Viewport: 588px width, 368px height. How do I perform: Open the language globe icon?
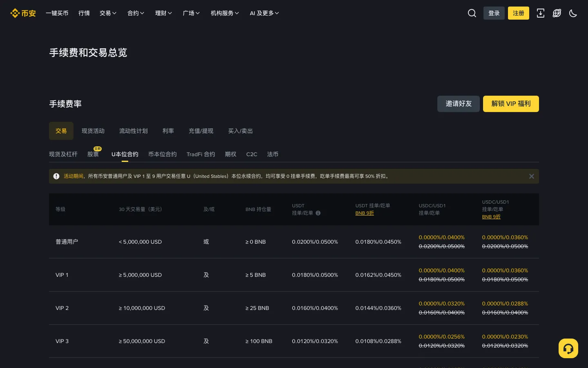click(557, 13)
